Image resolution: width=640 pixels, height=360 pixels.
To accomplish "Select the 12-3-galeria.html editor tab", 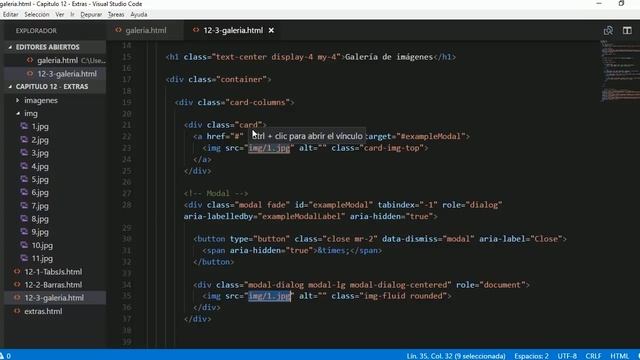I will tap(233, 31).
